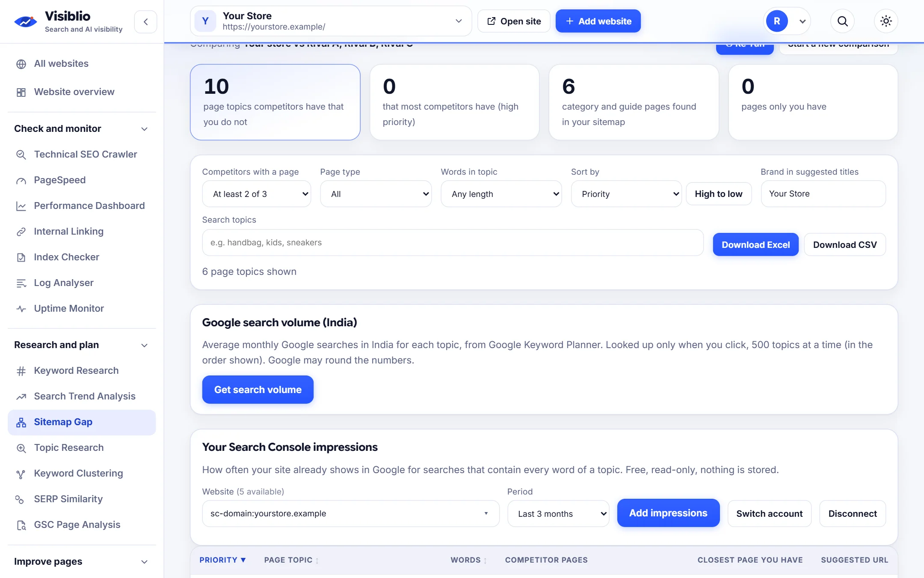Select the 6 category and guide pages card
Viewport: 924px width, 578px height.
(x=634, y=102)
